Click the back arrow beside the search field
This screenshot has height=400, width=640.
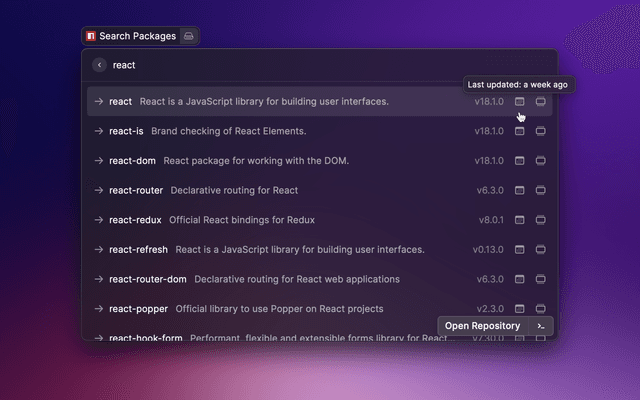99,65
